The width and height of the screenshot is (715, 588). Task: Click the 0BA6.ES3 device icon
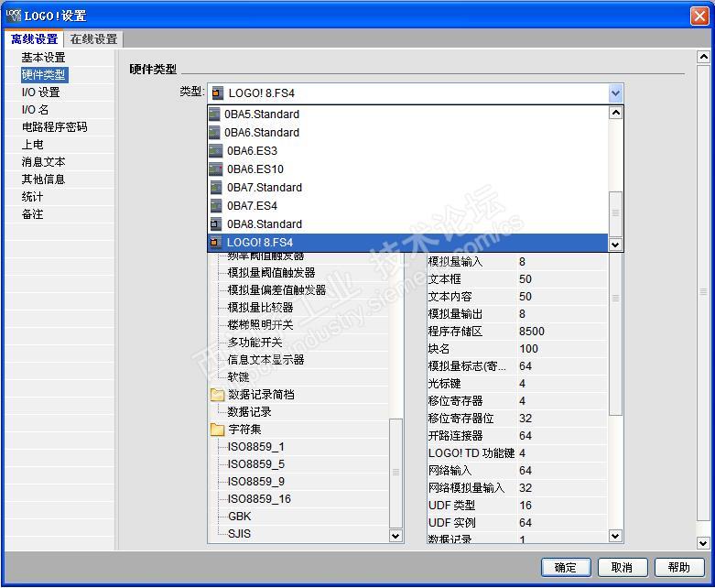[x=215, y=150]
